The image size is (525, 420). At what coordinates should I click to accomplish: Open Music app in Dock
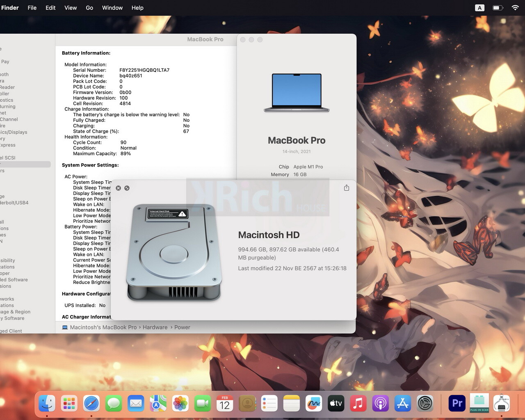[358, 404]
